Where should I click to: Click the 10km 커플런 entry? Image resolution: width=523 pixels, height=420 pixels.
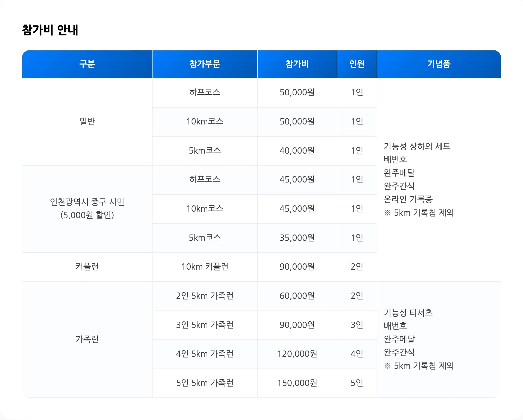pyautogui.click(x=205, y=267)
